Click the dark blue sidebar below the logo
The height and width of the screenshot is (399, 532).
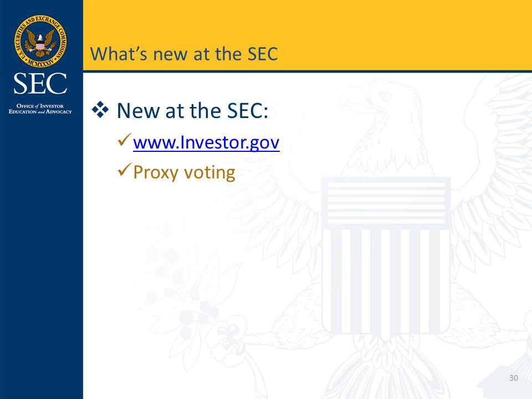point(42,258)
